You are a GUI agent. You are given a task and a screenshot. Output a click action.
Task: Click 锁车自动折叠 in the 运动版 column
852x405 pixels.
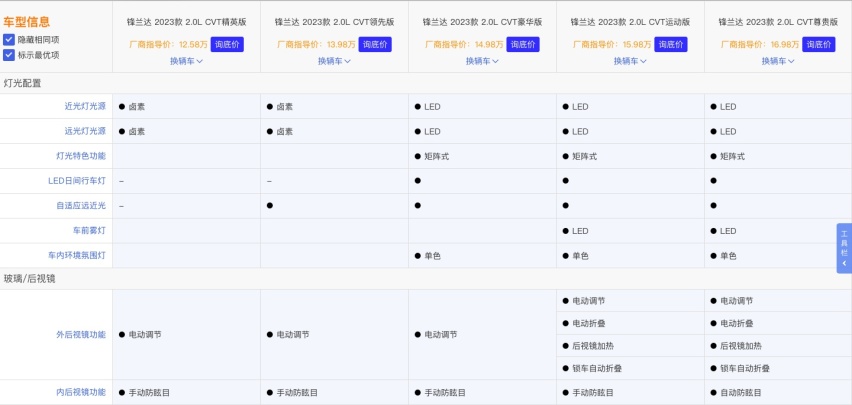(x=597, y=369)
